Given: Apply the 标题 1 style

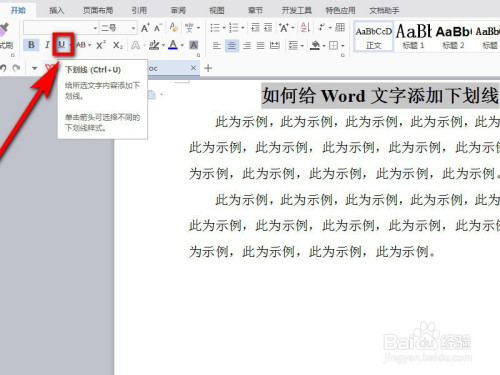Looking at the screenshot, I should click(x=413, y=36).
